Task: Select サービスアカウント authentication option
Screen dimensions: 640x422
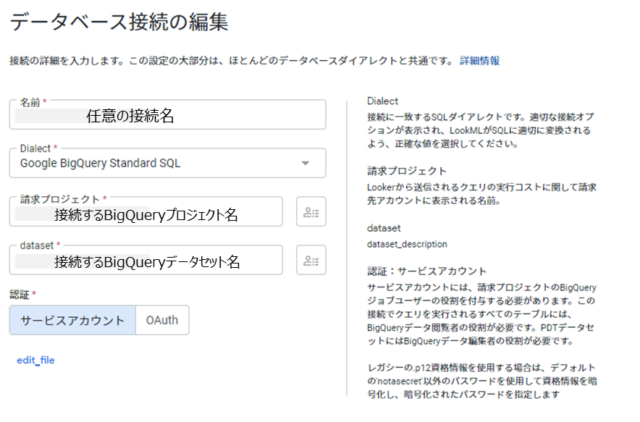Action: [x=73, y=320]
